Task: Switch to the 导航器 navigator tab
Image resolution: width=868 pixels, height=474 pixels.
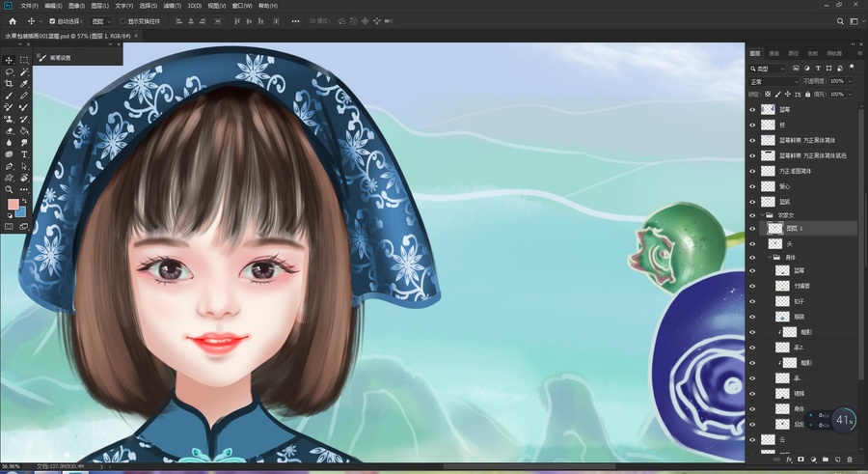Action: click(x=834, y=53)
